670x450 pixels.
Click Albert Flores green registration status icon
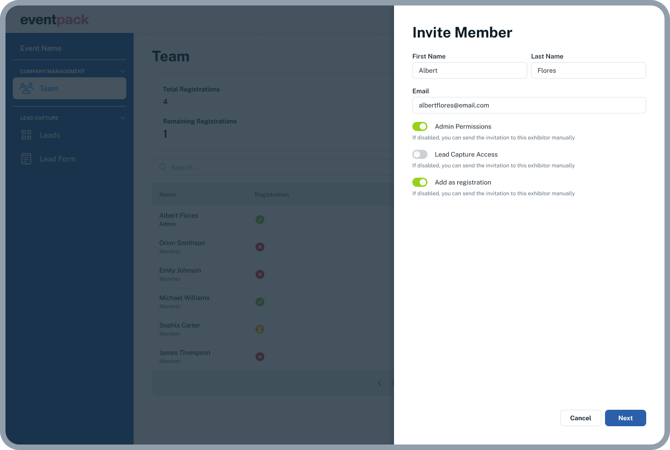pos(260,219)
